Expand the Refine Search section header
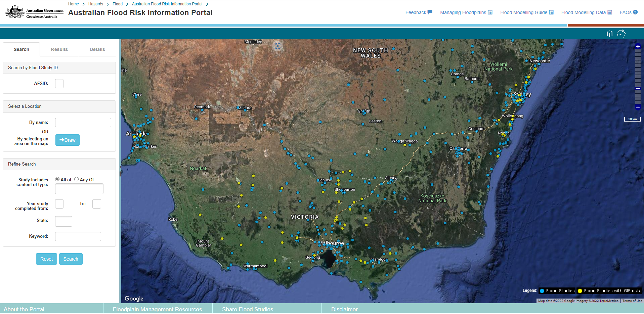The image size is (644, 314). [22, 164]
